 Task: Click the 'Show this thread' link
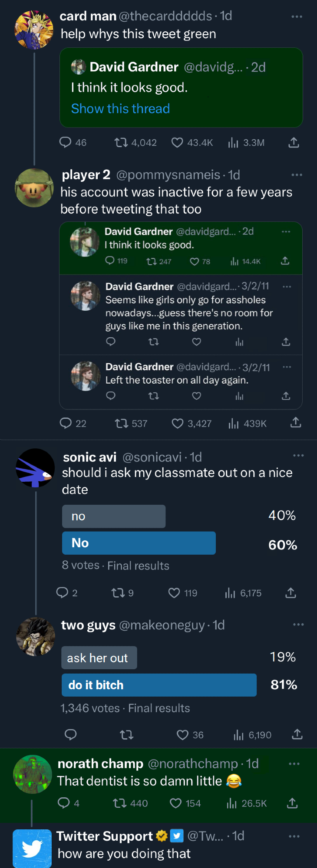click(x=120, y=108)
